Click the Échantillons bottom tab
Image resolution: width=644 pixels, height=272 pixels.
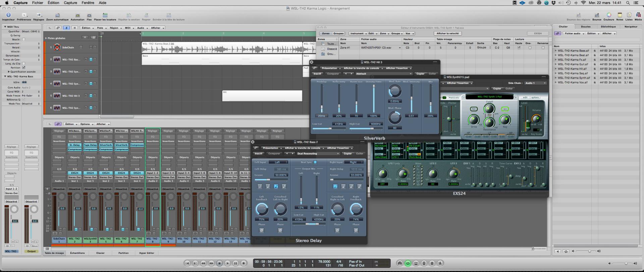tap(77, 253)
